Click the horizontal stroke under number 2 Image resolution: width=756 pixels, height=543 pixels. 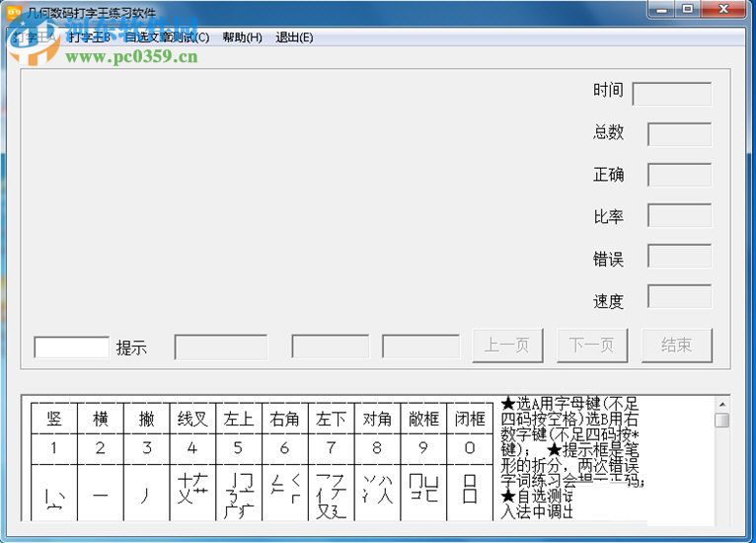(101, 496)
